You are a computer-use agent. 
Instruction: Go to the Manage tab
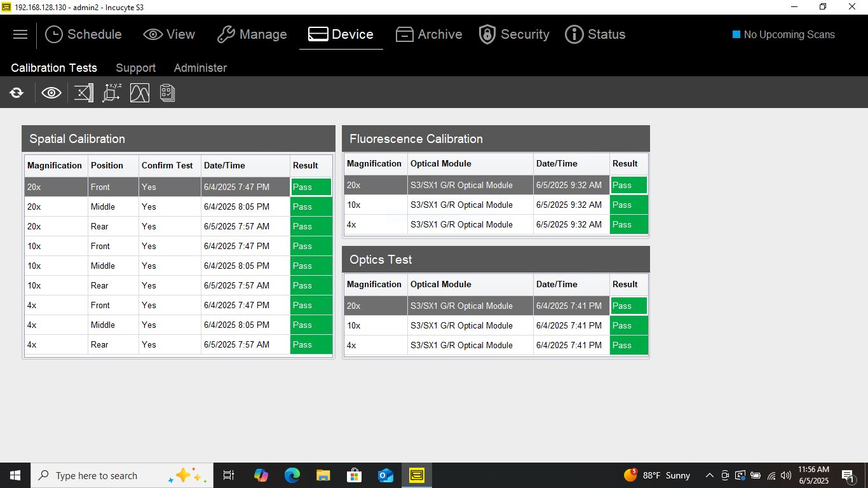point(252,34)
